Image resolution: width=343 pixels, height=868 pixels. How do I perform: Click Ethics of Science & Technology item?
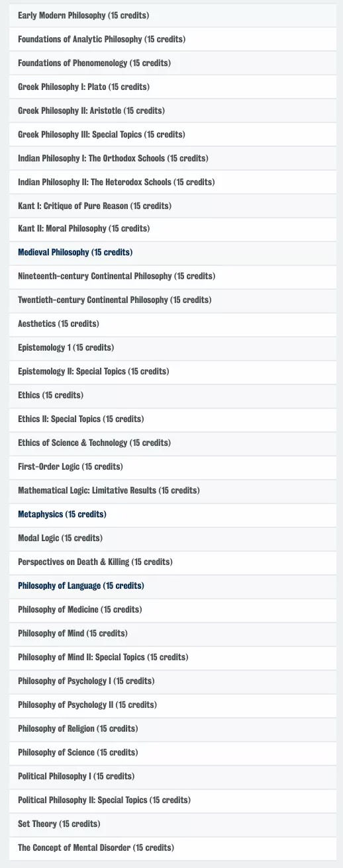coord(172,443)
